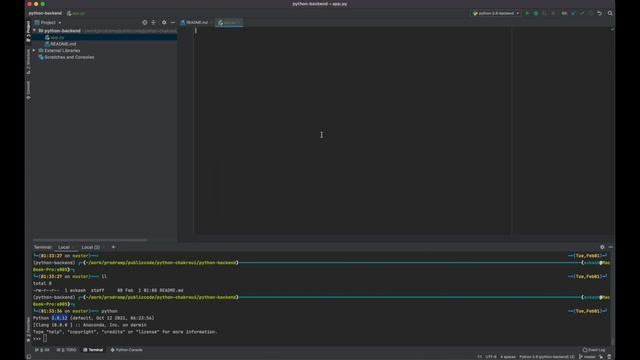Screen dimensions: 640x360
Task: Open Project panel settings gear
Action: [x=164, y=22]
